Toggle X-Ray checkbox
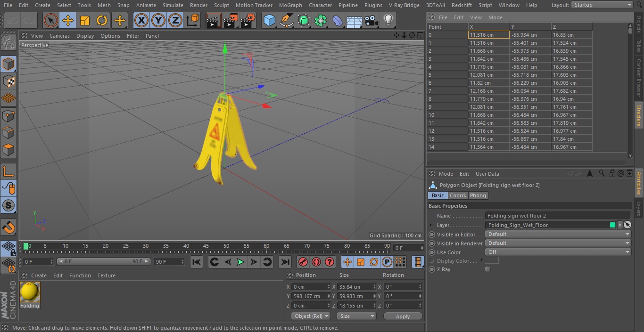644x332 pixels. (x=487, y=269)
